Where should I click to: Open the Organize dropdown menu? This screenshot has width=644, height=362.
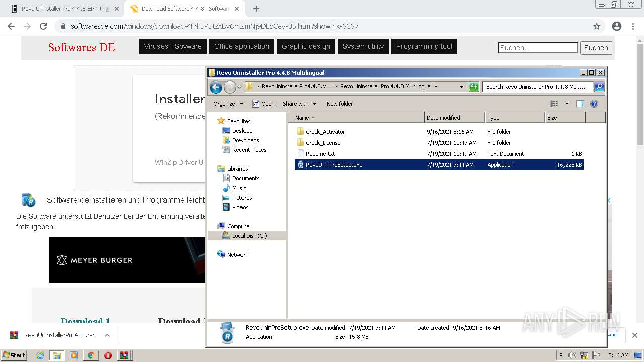coord(228,104)
